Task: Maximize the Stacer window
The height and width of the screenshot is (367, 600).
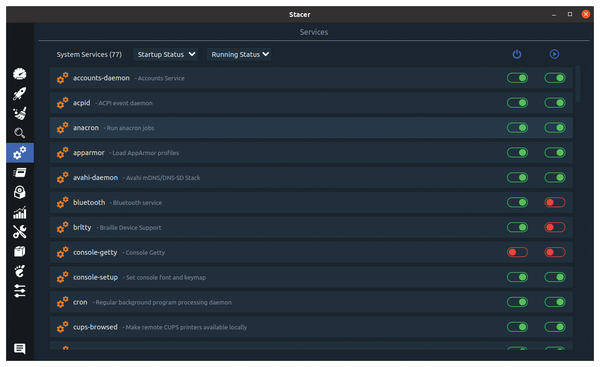Action: click(x=570, y=14)
